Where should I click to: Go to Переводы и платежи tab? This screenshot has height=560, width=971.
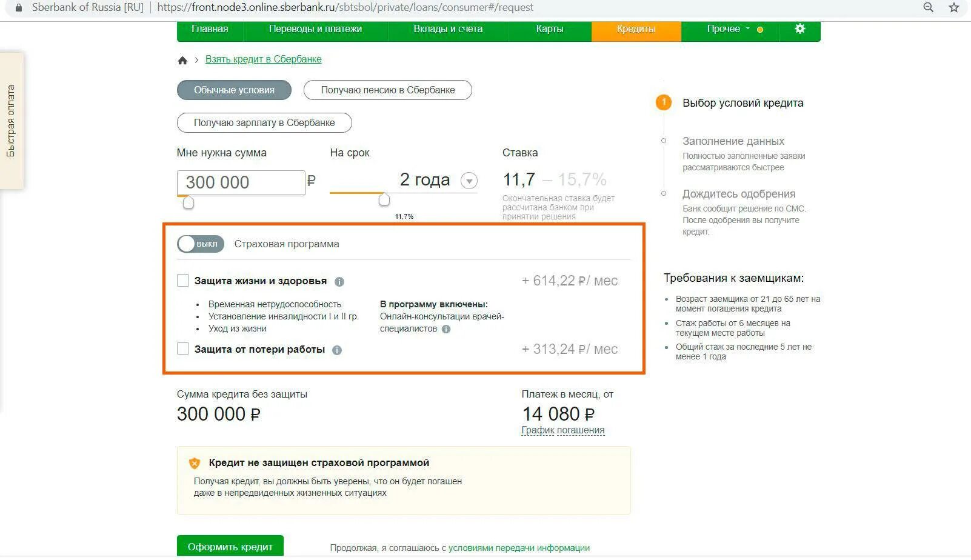(x=315, y=28)
